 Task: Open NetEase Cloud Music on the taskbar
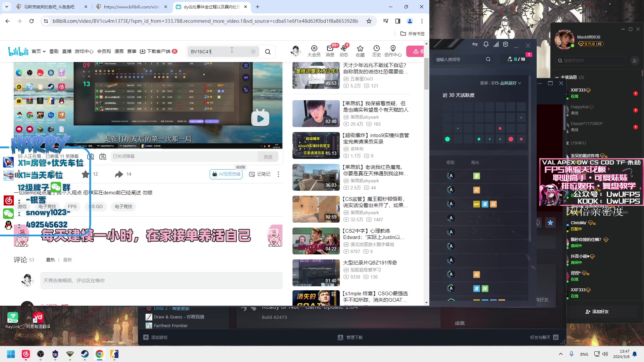tap(26, 354)
